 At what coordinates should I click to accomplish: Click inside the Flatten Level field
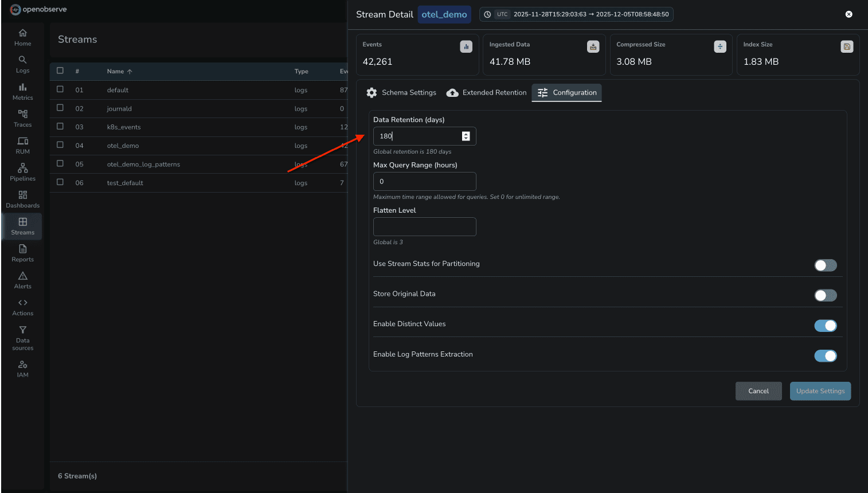point(424,226)
